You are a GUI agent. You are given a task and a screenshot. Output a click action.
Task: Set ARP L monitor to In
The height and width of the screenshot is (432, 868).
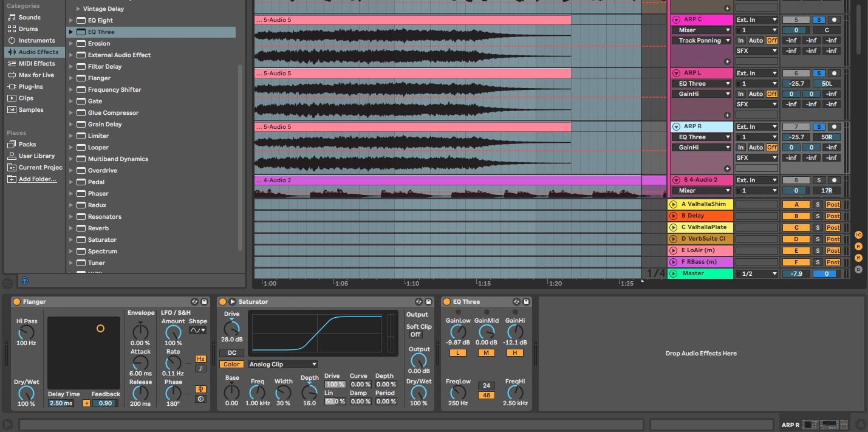741,94
